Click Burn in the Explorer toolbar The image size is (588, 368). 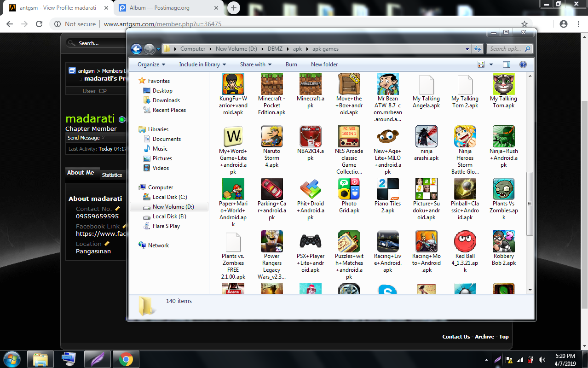click(291, 64)
